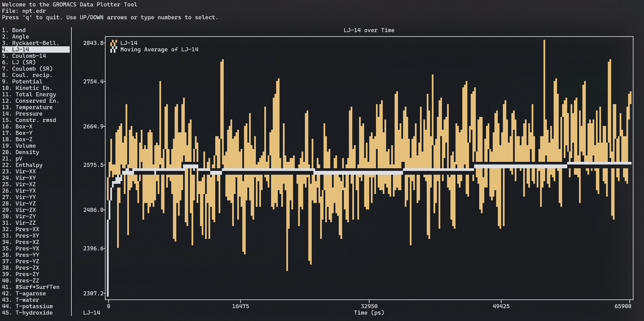
Task: Select Box-Z in the list
Action: 17,139
